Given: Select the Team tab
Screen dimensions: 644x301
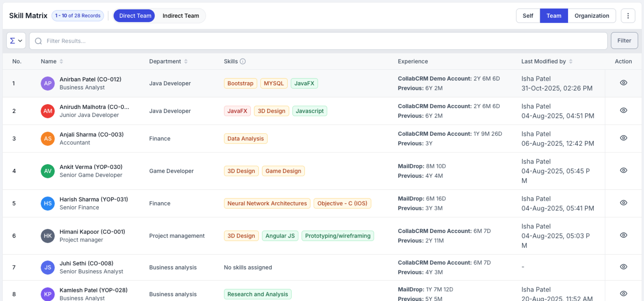Looking at the screenshot, I should point(554,16).
